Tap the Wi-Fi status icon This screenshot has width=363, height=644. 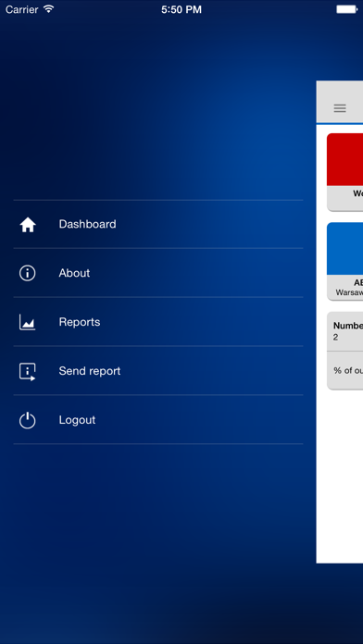pyautogui.click(x=49, y=9)
